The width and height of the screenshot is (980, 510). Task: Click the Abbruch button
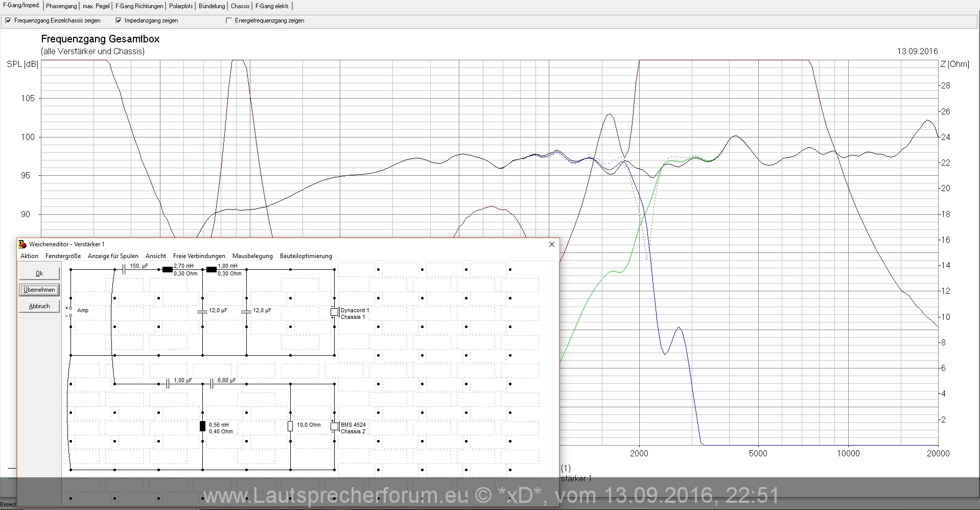(39, 306)
